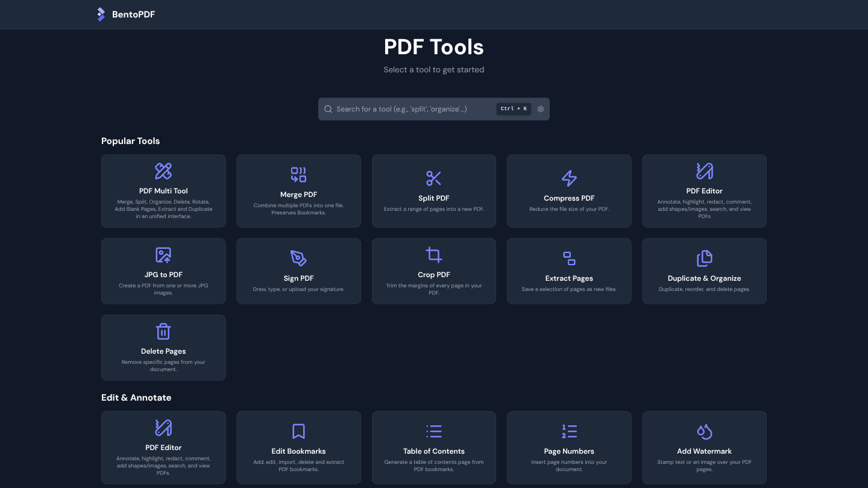Screen dimensions: 868x488
Task: Click the Ctrl + K shortcut badge
Action: tap(514, 109)
